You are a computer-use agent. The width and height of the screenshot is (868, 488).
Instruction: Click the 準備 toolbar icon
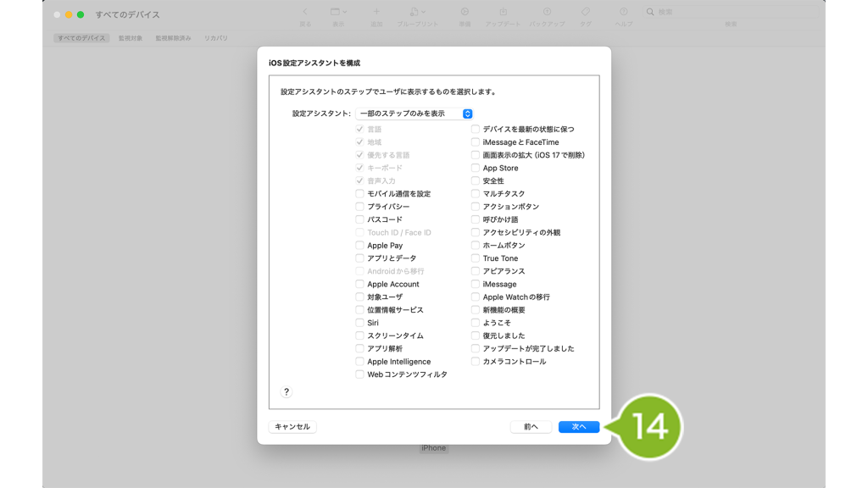coord(465,12)
